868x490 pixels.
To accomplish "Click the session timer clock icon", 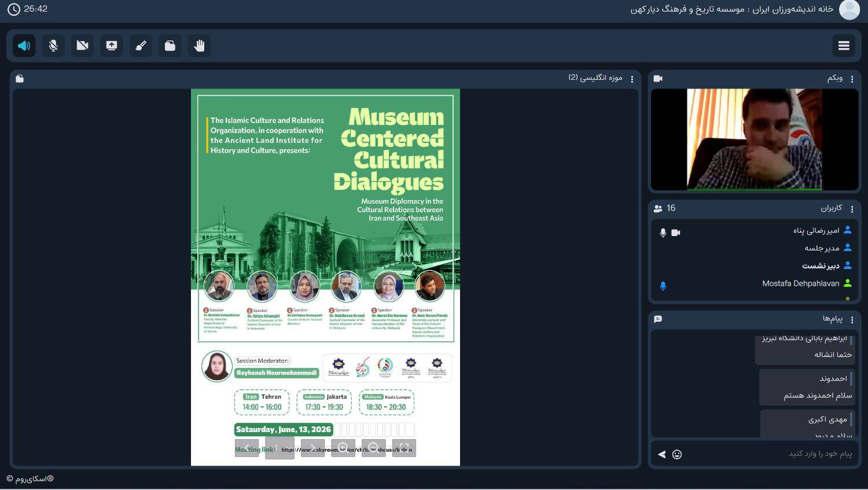I will 13,9.
